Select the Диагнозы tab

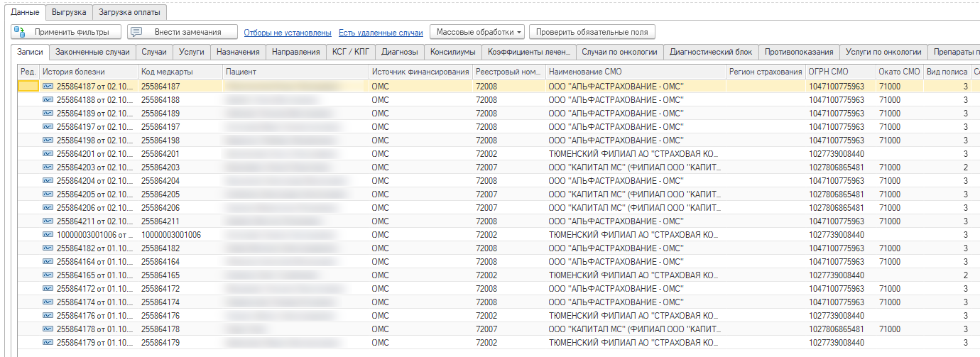pyautogui.click(x=399, y=52)
